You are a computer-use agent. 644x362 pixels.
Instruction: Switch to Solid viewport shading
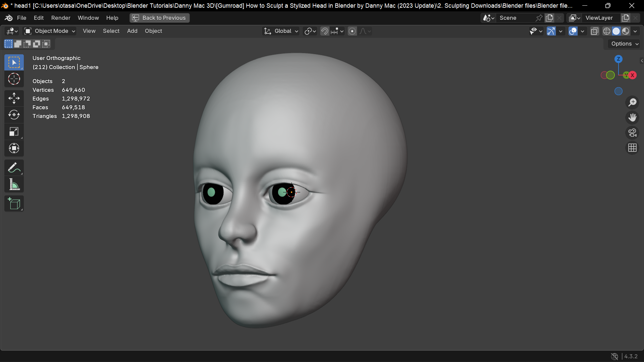click(x=616, y=31)
